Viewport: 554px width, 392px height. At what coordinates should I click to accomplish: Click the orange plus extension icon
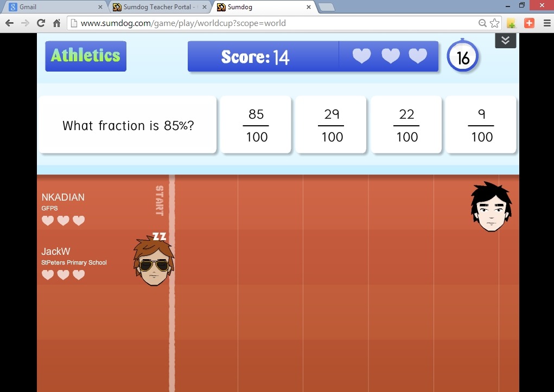(529, 23)
